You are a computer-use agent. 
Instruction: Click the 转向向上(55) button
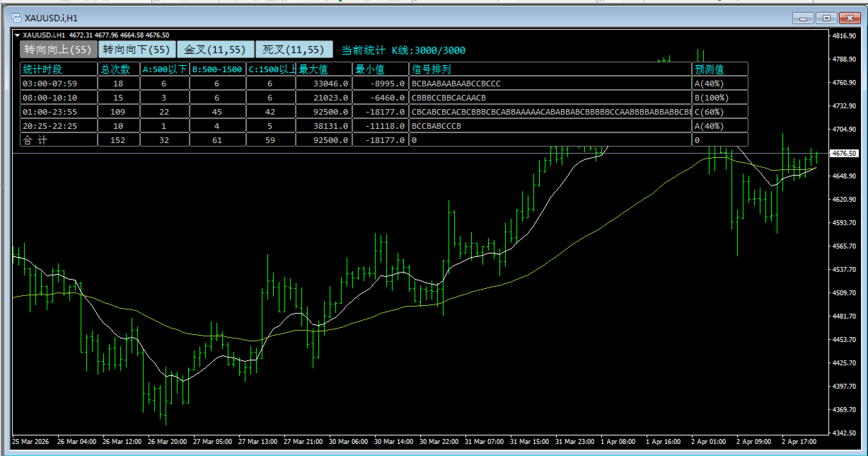point(58,50)
